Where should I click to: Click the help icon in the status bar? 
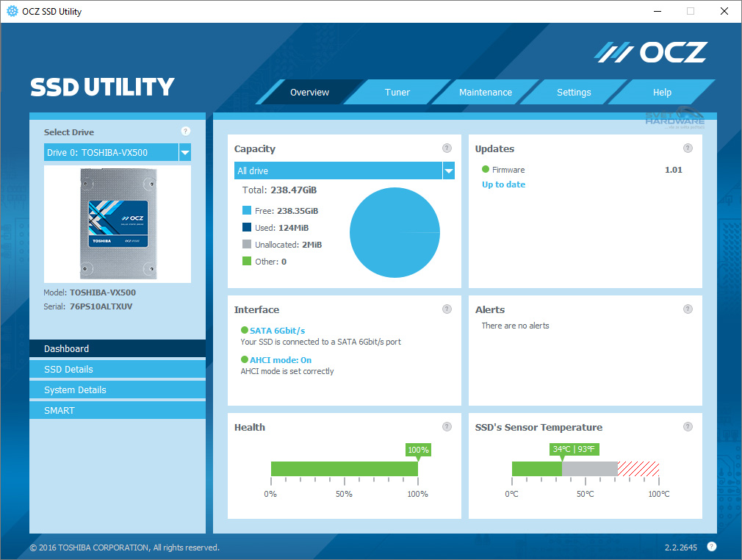[711, 547]
